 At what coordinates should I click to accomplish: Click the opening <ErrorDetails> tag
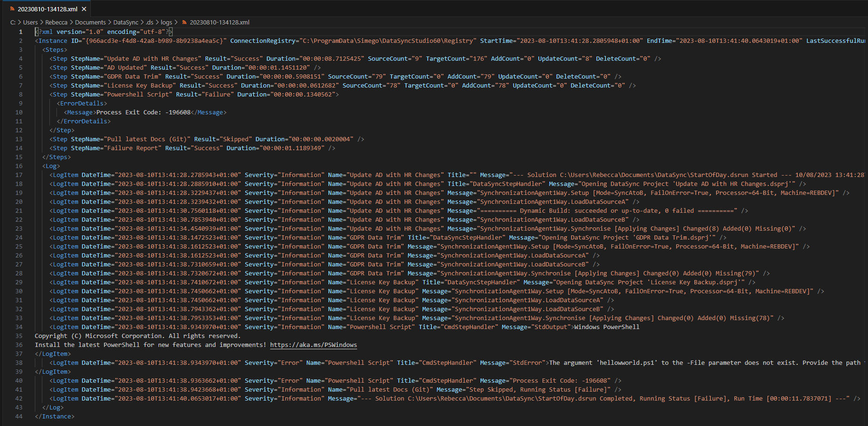[82, 104]
